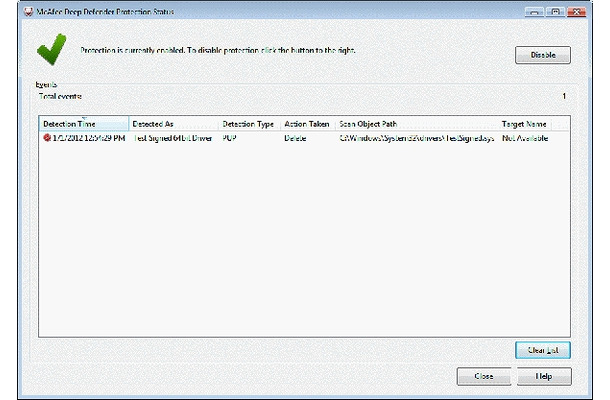Select the Test Signed 64bit Driver cell

coord(173,138)
